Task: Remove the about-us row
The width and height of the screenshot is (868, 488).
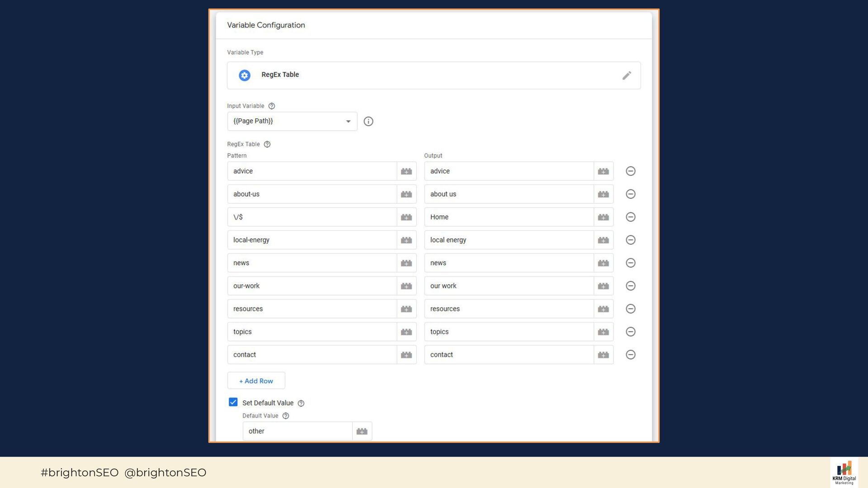Action: point(631,194)
